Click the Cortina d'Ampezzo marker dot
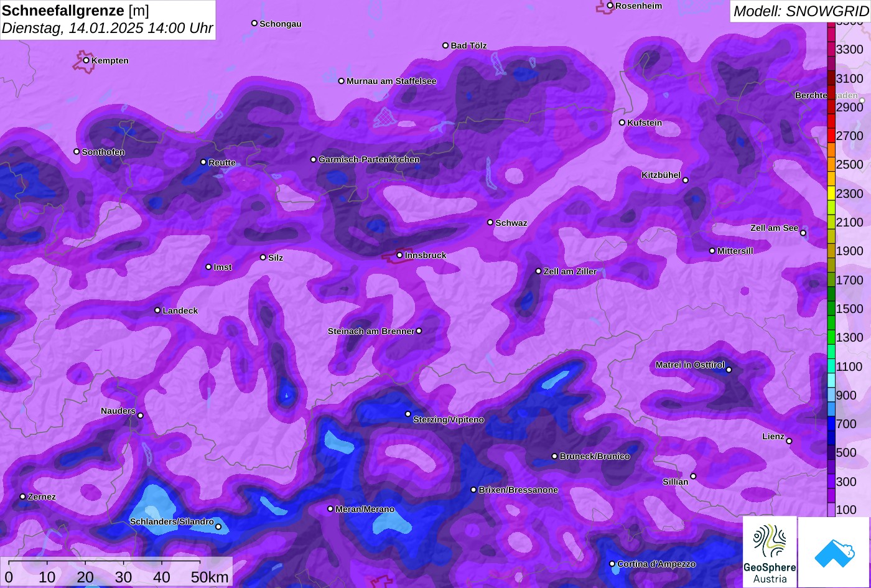Screen dimensions: 871x588 point(612,564)
